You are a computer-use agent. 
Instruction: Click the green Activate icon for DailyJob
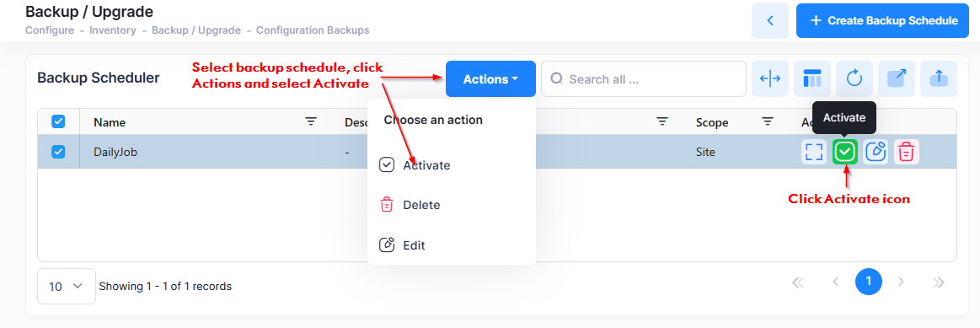[845, 152]
